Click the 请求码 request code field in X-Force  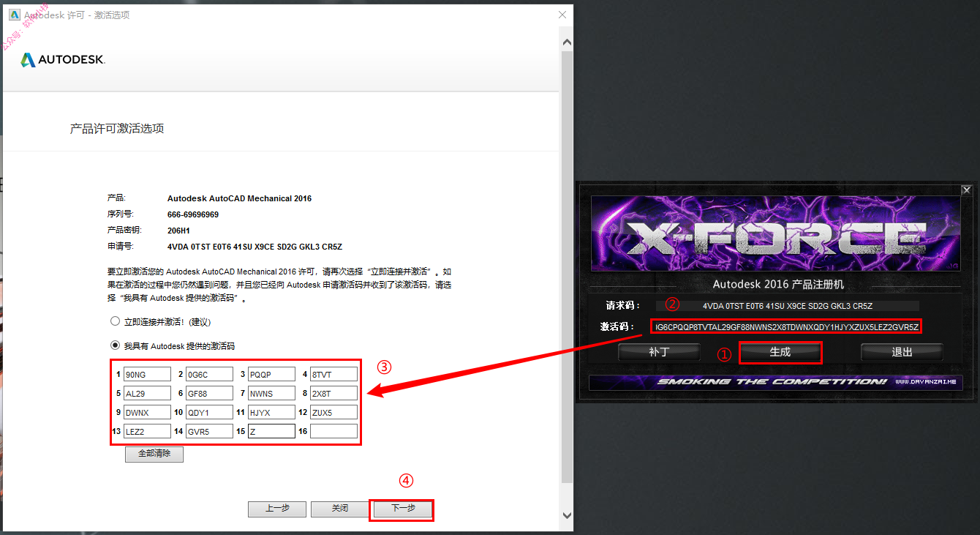click(x=787, y=306)
